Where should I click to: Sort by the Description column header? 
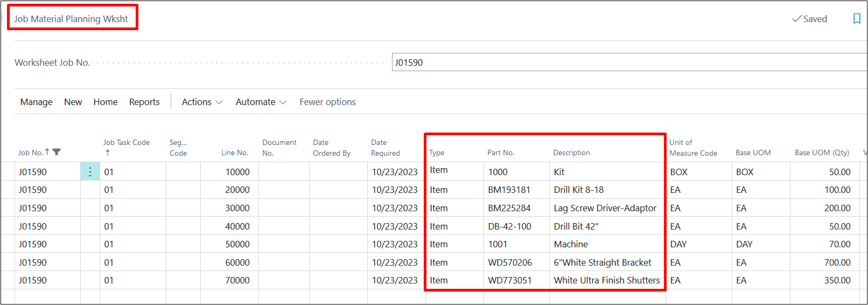(x=571, y=153)
